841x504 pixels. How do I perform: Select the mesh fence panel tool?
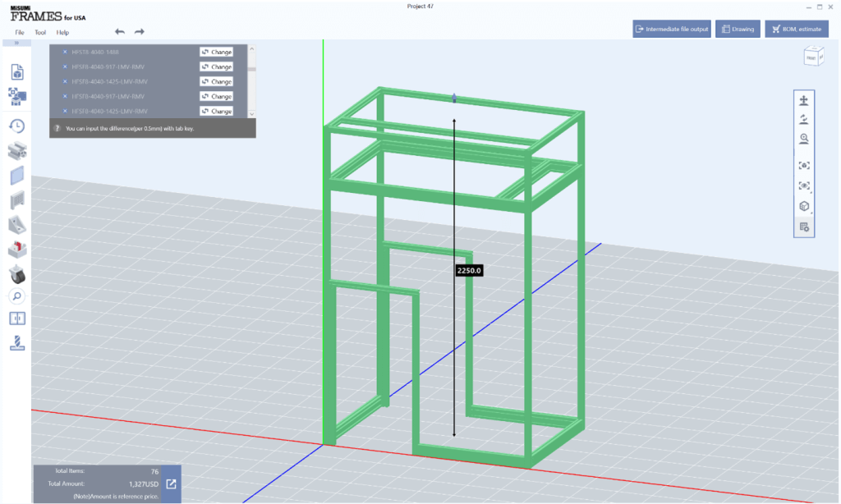point(17,200)
